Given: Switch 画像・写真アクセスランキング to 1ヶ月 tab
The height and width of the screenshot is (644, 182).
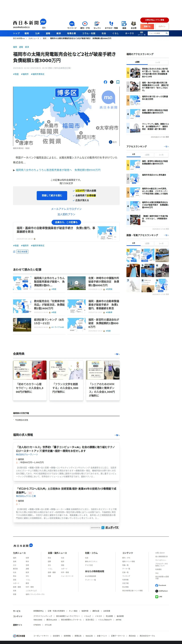Looking at the screenshot, I should pos(161,243).
